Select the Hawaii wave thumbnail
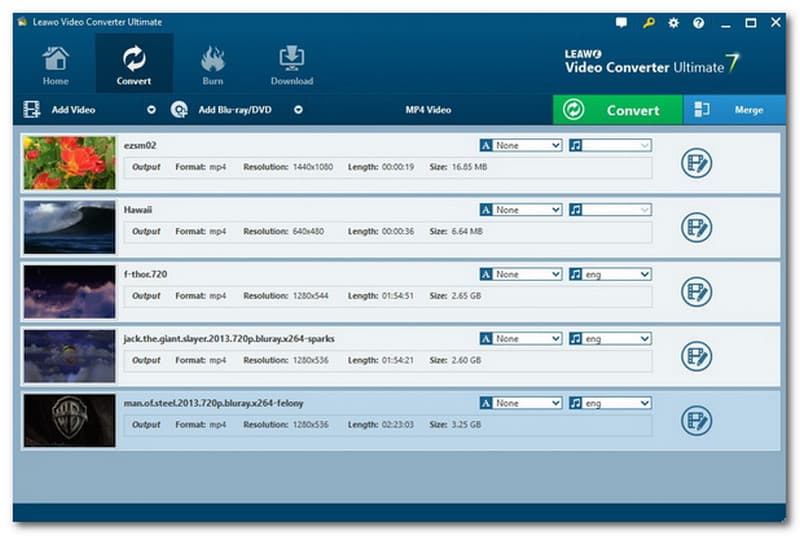Viewport: 800px width, 536px height. click(70, 227)
